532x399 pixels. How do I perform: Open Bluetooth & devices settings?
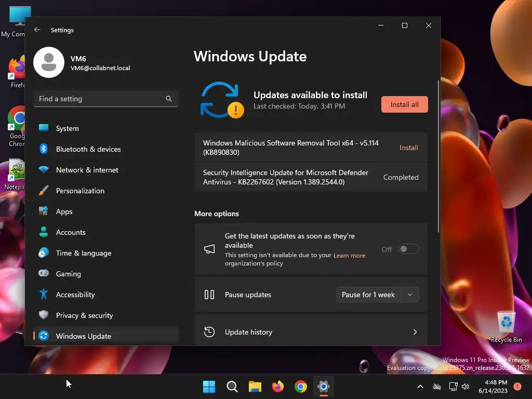106,149
